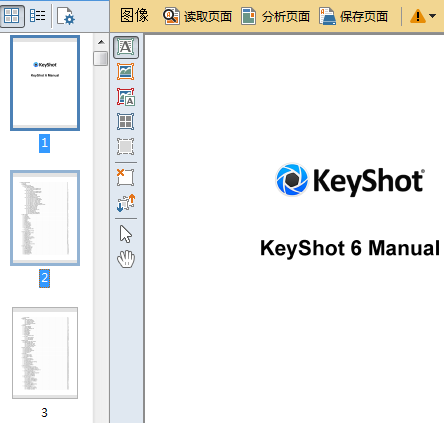The height and width of the screenshot is (423, 444).
Task: Open page settings gear icon
Action: (65, 16)
